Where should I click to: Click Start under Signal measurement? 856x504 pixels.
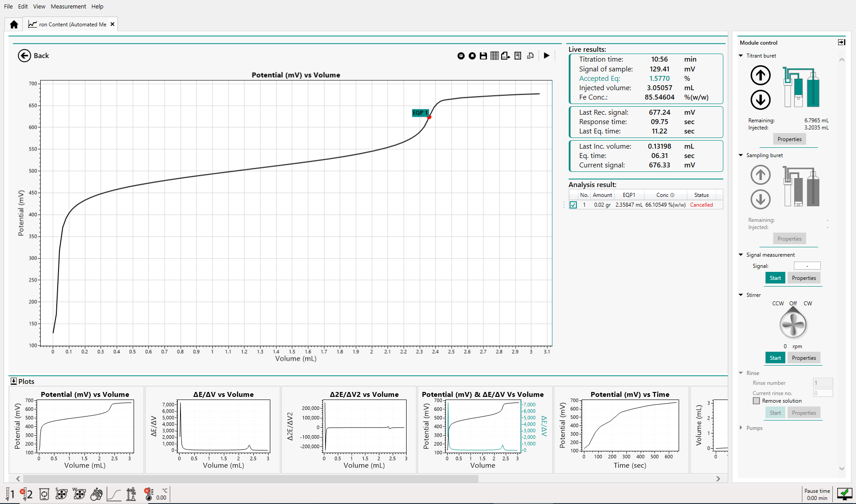pyautogui.click(x=775, y=278)
